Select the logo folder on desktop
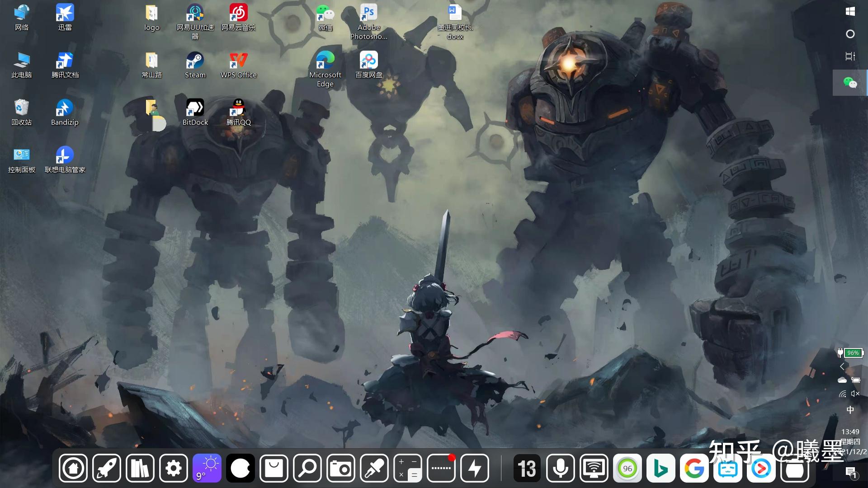 pos(151,18)
